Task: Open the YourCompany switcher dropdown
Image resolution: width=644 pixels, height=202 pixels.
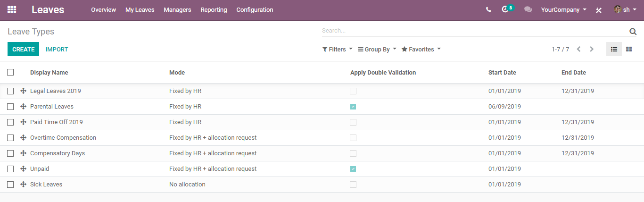Action: tap(564, 9)
